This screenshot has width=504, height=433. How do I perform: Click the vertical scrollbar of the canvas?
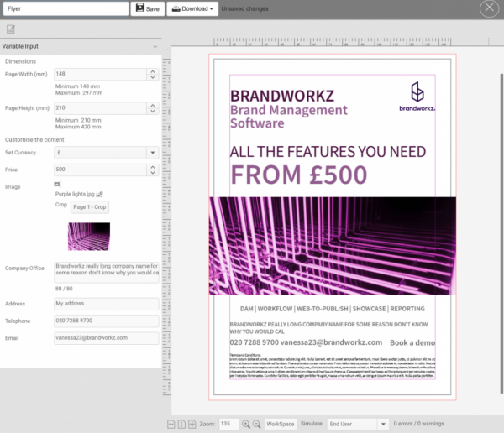pos(501,233)
